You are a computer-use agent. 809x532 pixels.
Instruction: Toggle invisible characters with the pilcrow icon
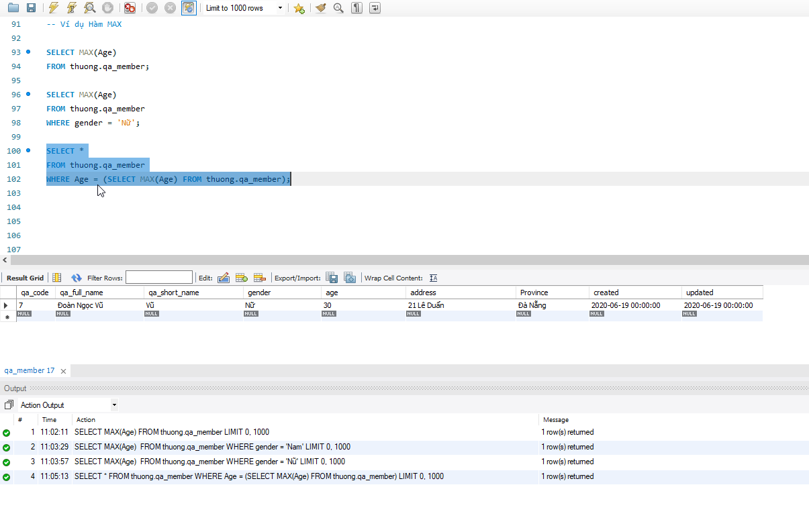coord(357,8)
